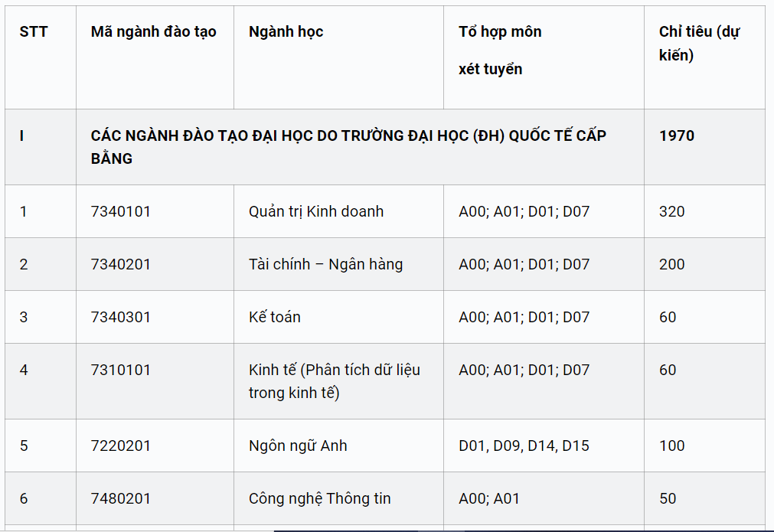
Task: Select the major code 7480201
Action: coord(120,499)
